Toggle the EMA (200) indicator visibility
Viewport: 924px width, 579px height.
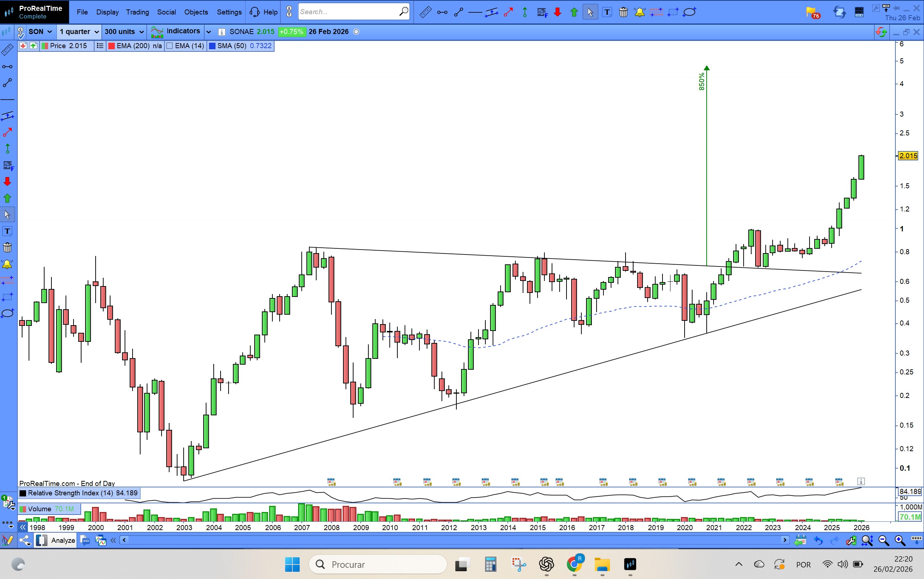pyautogui.click(x=112, y=46)
